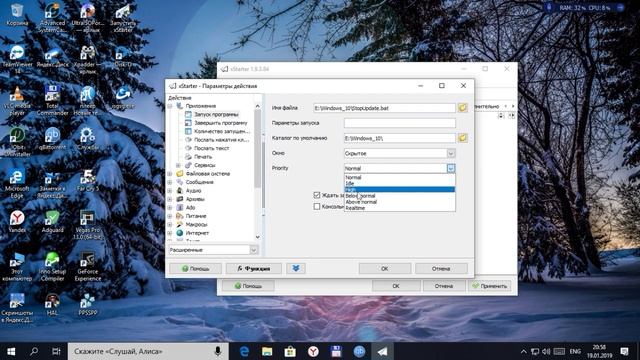This screenshot has width=640, height=360.
Task: Choose 'Above normal' in priority list
Action: click(x=400, y=202)
